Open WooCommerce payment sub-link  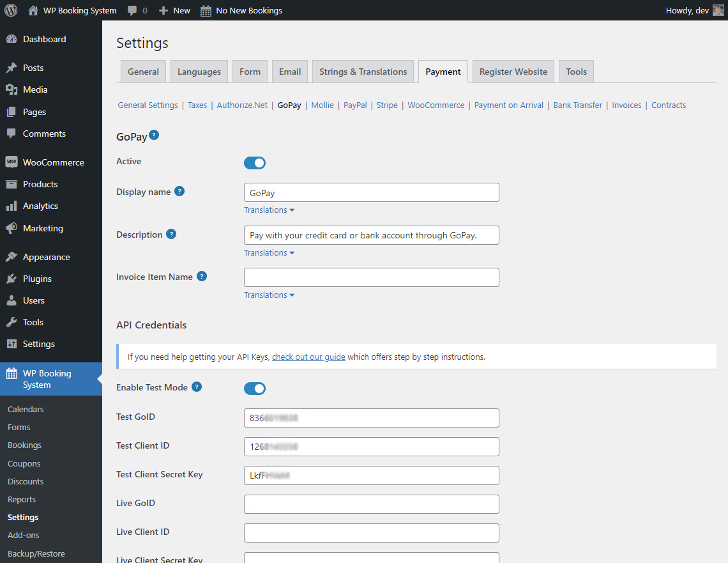[436, 105]
